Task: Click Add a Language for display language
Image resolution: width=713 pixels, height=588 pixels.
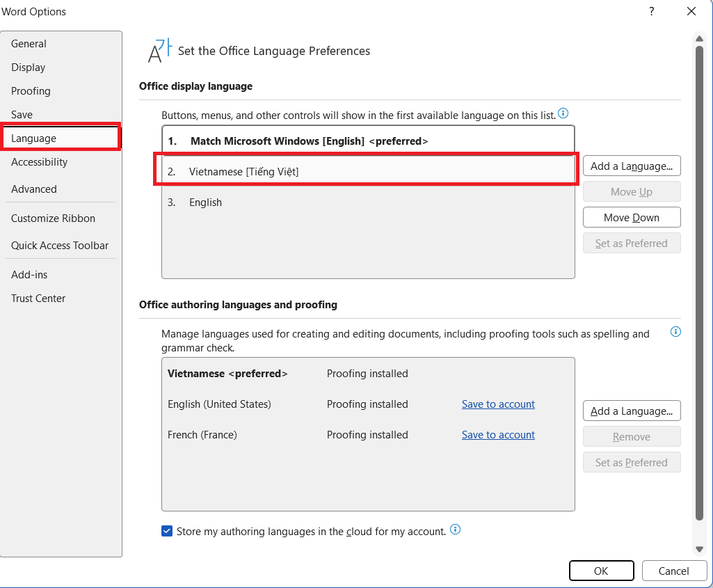Action: tap(632, 166)
